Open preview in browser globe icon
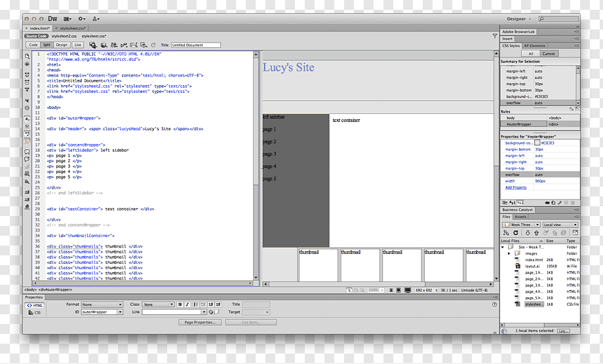 tap(104, 45)
